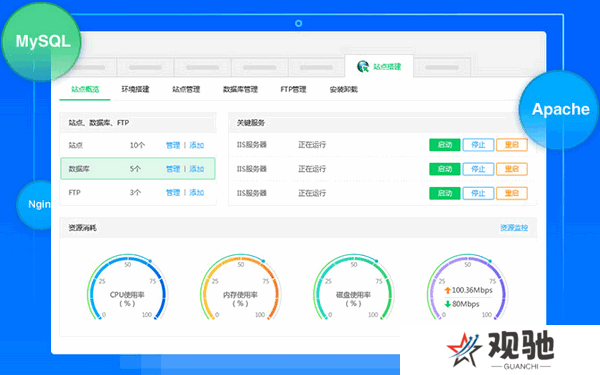Select the highlighted 数据库 row label
Screen dimensions: 600x375
click(x=79, y=169)
